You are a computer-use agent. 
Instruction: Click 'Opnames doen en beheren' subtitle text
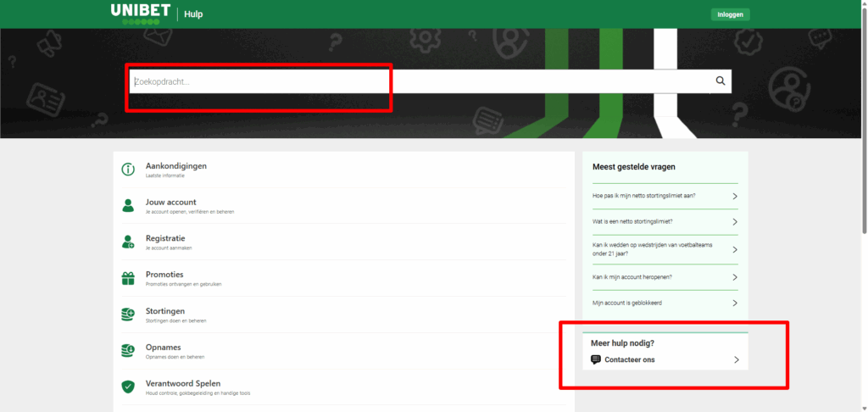pos(175,357)
